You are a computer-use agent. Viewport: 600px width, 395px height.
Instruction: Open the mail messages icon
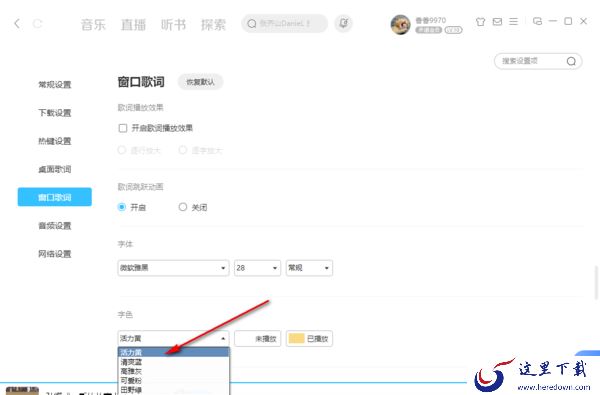coord(497,22)
